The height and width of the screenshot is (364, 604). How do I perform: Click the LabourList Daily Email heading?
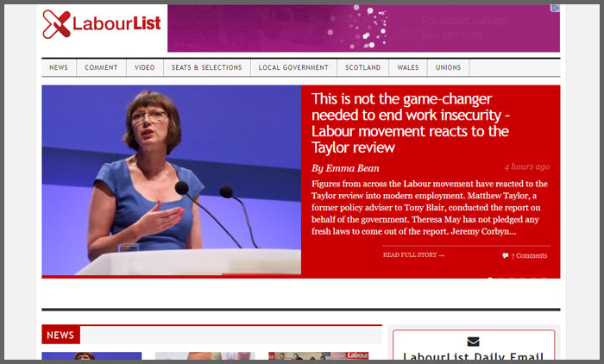[x=474, y=356]
